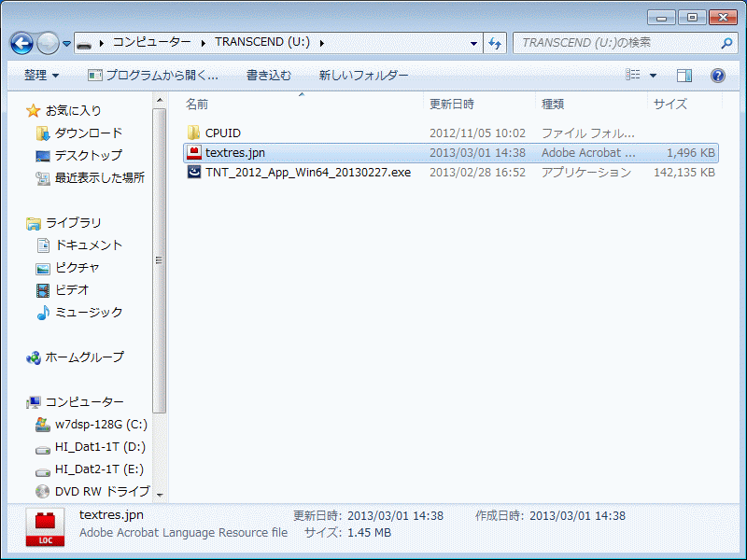
Task: Open the ダウンロード favorite
Action: coord(89,133)
